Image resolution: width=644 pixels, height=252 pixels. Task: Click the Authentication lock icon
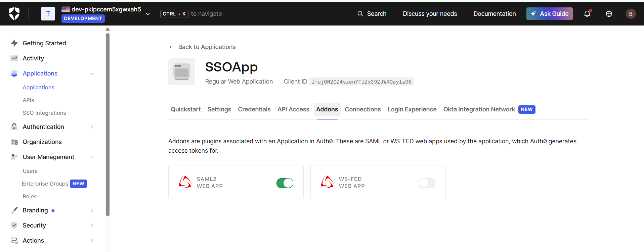click(14, 127)
